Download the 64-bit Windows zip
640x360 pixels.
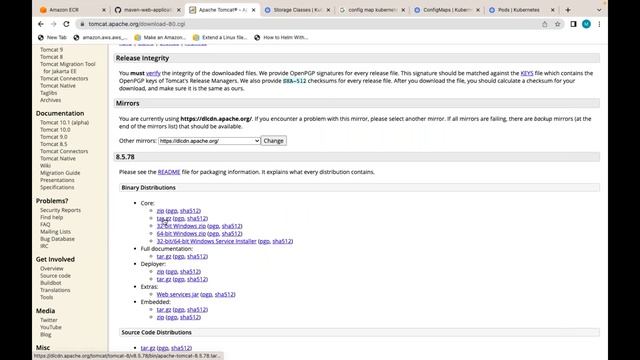pyautogui.click(x=181, y=233)
